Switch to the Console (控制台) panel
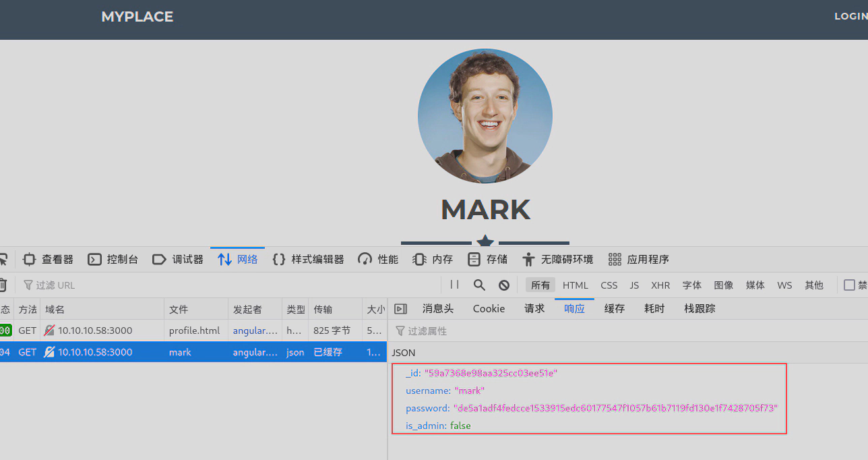The height and width of the screenshot is (460, 868). [x=113, y=260]
